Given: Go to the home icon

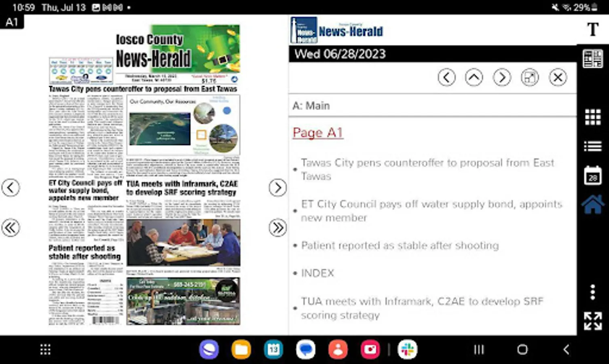Looking at the screenshot, I should click(592, 204).
